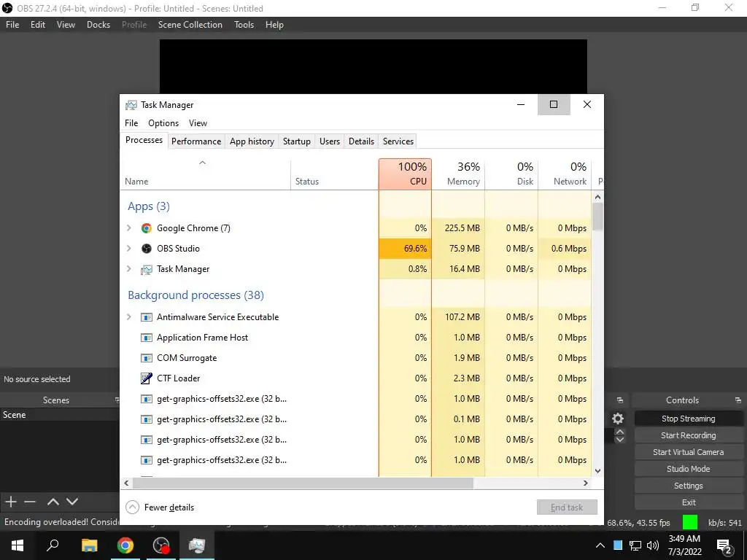Click the OBS Exit button
The height and width of the screenshot is (560, 747).
click(x=689, y=502)
